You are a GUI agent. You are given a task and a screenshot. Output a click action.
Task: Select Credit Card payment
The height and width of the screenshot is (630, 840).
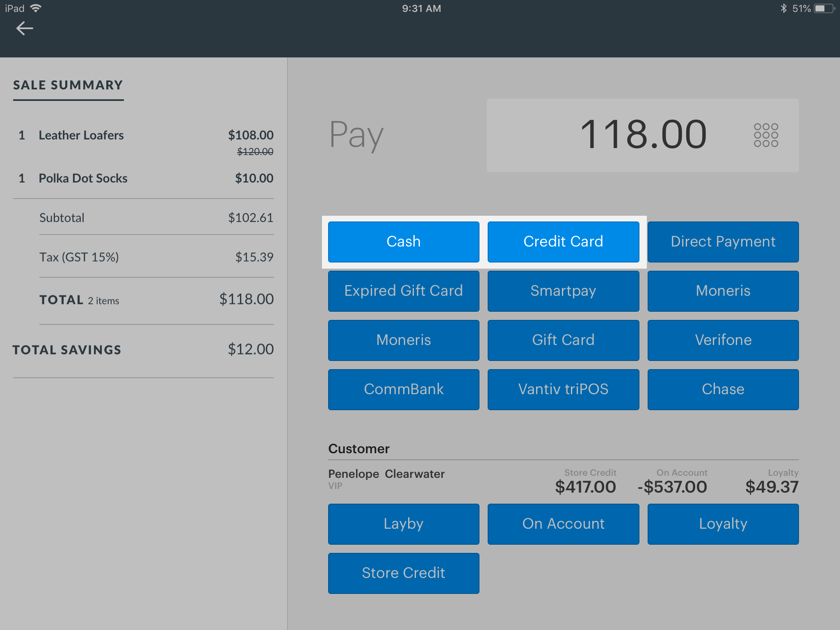563,242
